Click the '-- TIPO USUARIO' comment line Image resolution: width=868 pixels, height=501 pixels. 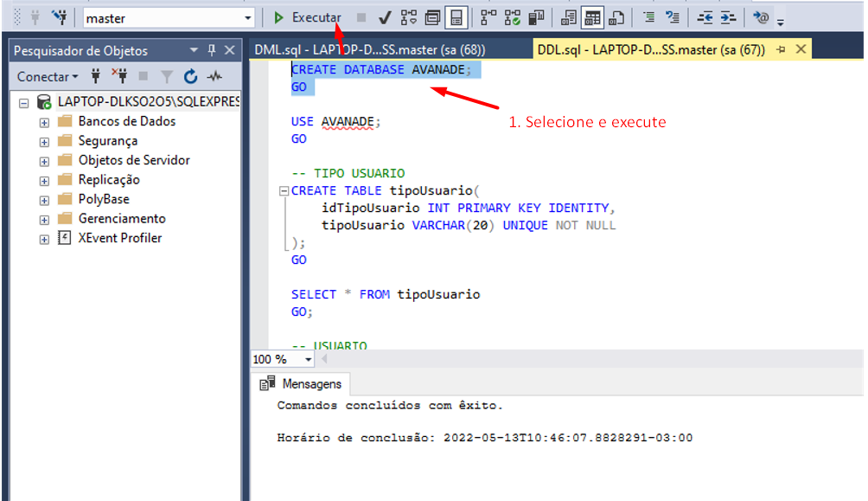point(348,173)
